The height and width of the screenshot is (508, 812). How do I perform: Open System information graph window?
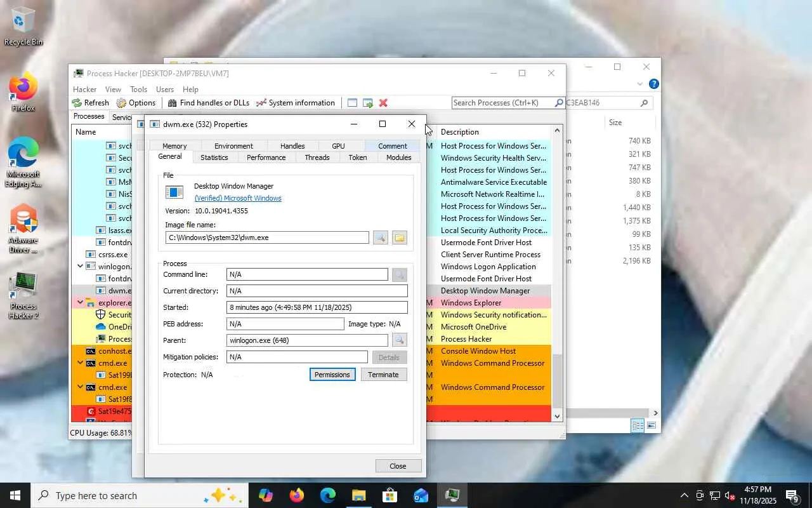[295, 103]
